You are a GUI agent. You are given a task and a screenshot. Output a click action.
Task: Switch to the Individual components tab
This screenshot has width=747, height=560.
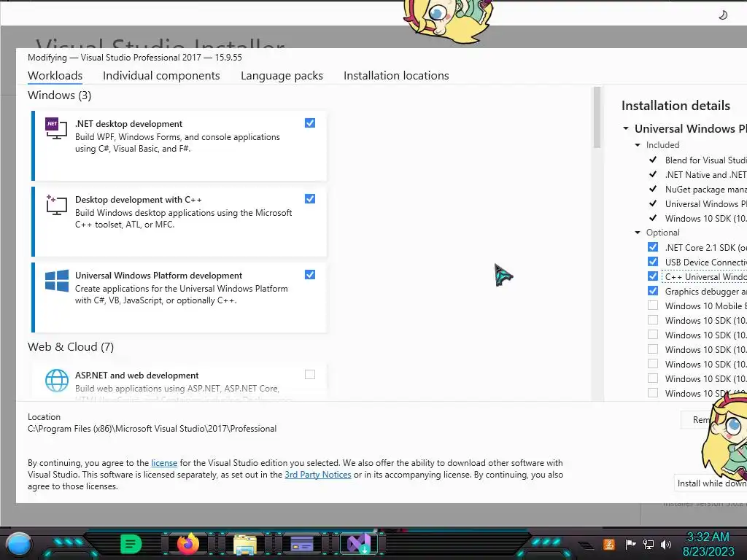[x=161, y=75]
